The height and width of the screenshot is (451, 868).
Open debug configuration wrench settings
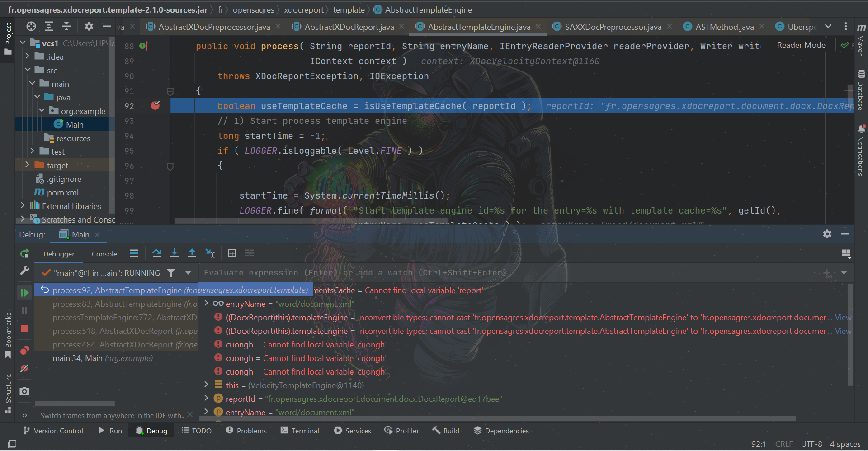point(25,271)
